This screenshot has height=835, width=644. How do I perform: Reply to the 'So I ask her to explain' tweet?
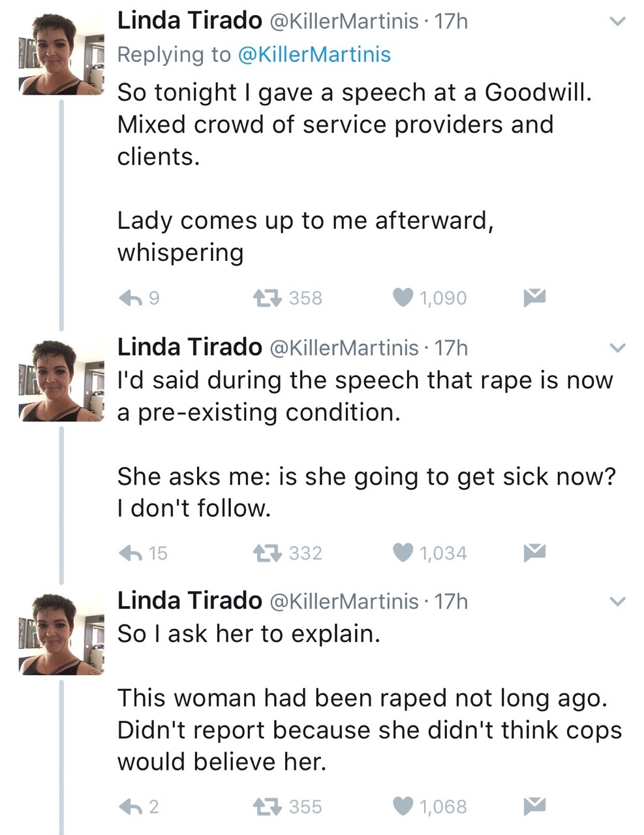coord(130,807)
